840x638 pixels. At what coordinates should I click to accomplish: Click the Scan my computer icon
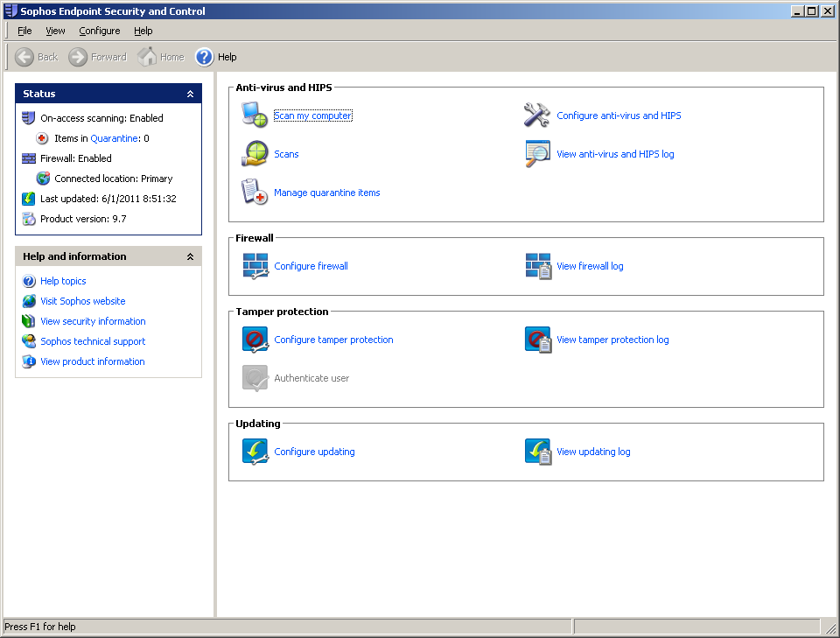coord(255,116)
